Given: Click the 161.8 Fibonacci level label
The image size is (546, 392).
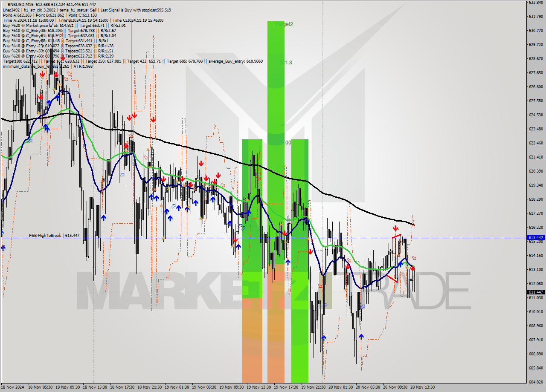Looking at the screenshot, I should pos(286,63).
